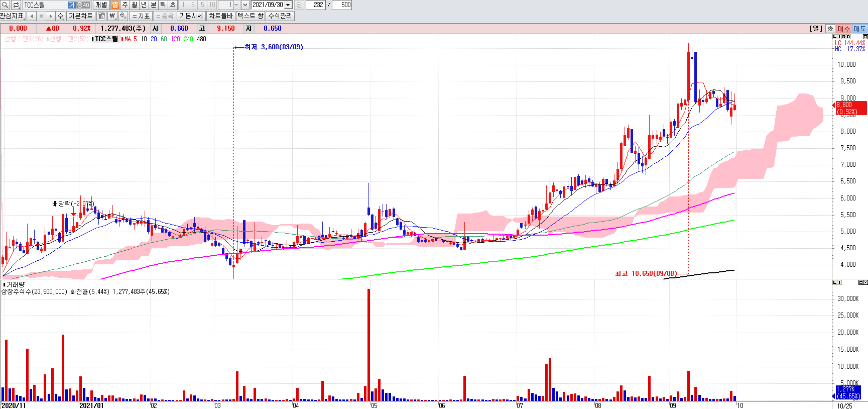Open the stock search magnifier icon
Image resolution: width=868 pixels, height=409 pixels.
(x=5, y=5)
